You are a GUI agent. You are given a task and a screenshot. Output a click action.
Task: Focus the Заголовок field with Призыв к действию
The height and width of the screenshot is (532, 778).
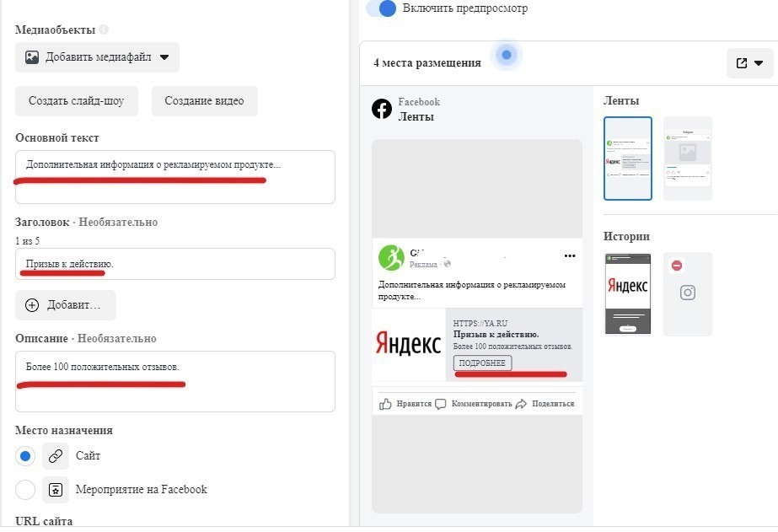click(175, 264)
